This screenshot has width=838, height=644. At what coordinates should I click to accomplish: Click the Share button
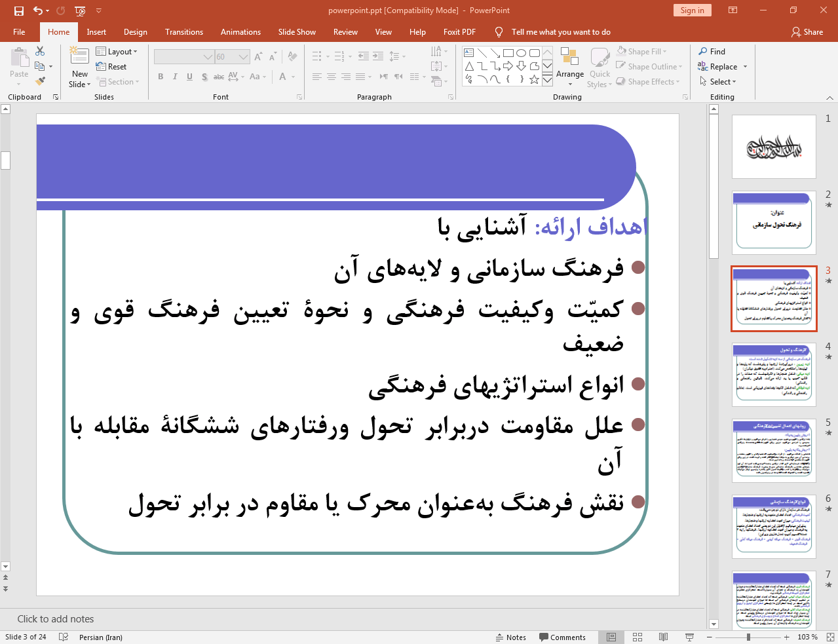coord(807,31)
